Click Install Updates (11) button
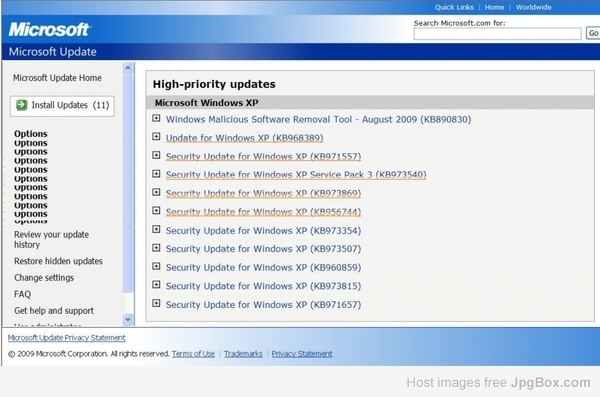Viewport: 600px width, 397px height. (62, 106)
